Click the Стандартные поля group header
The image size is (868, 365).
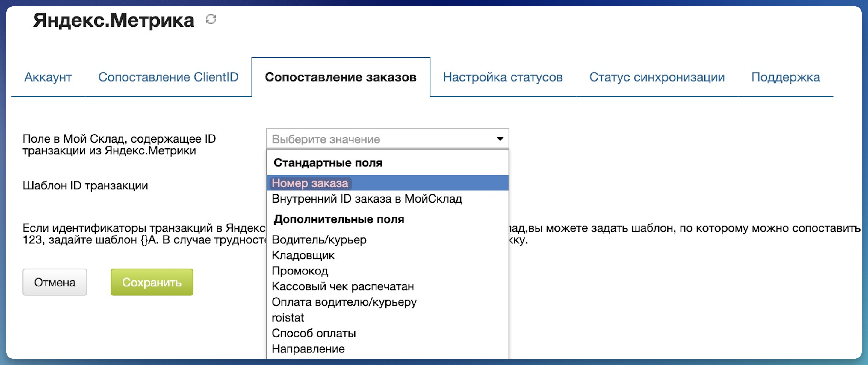[328, 163]
